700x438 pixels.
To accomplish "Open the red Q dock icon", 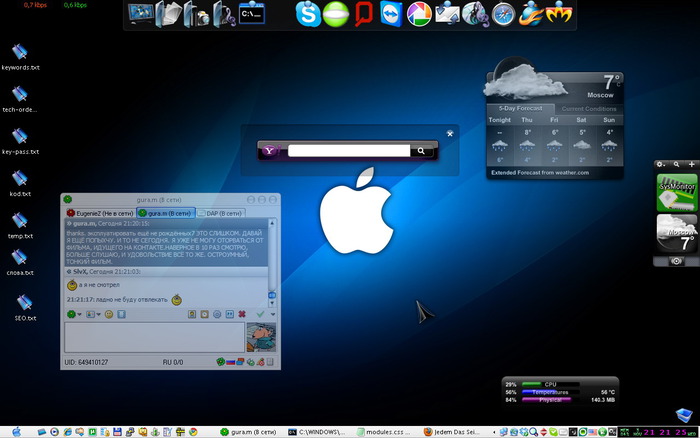I will [x=363, y=14].
